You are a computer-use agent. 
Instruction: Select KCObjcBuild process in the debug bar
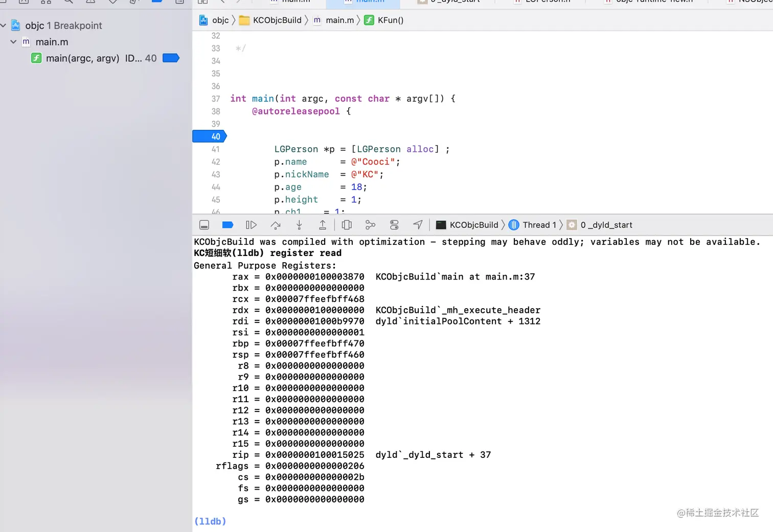click(x=467, y=225)
